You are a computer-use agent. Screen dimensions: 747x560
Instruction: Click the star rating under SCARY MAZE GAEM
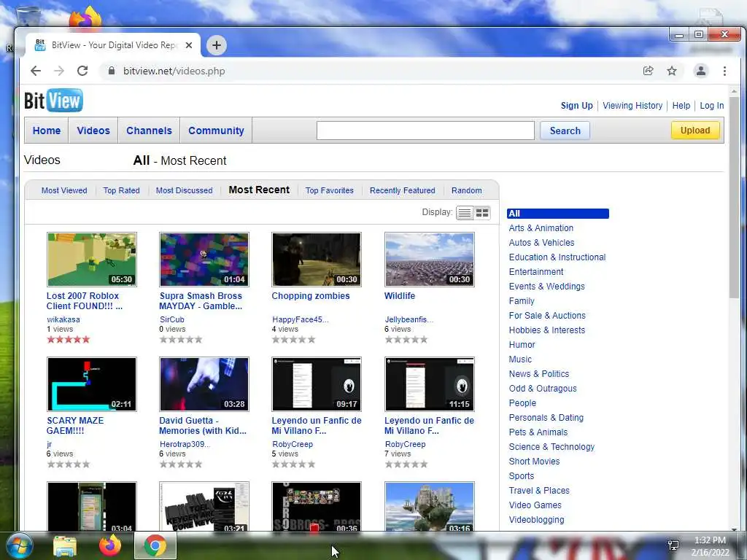[68, 464]
